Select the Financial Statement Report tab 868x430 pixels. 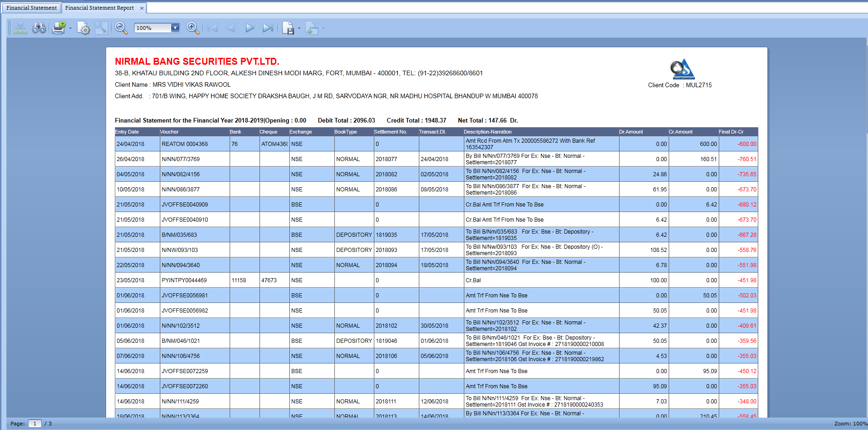click(100, 8)
